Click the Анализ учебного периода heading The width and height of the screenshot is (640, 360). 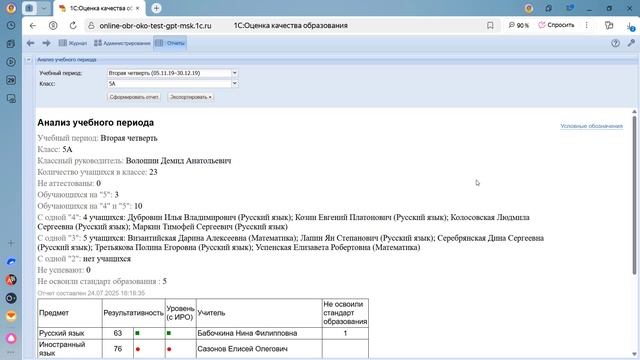click(x=96, y=122)
